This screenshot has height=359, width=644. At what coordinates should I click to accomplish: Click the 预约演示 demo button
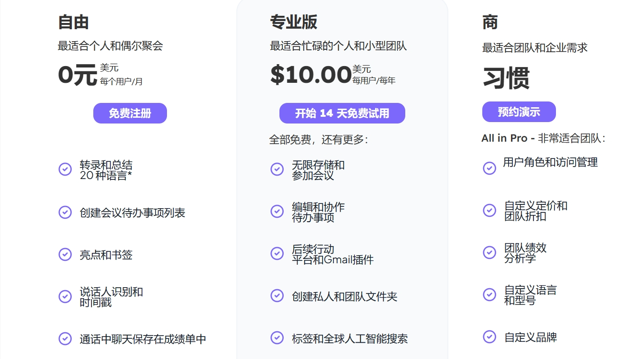(x=519, y=112)
